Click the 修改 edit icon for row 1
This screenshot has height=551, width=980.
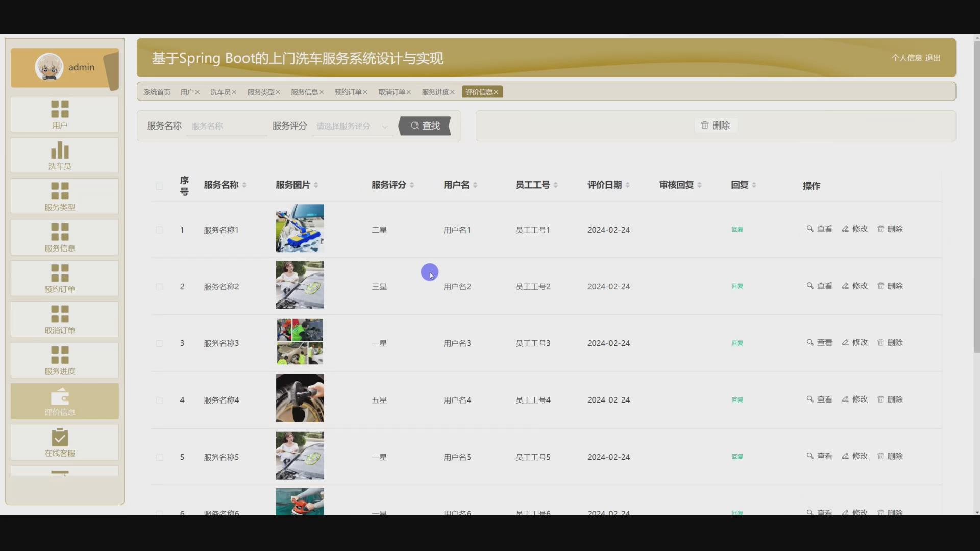[x=845, y=229]
